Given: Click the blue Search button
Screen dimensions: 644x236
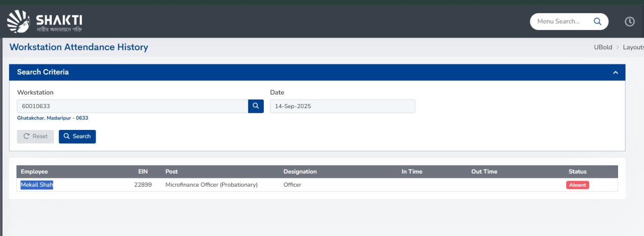Looking at the screenshot, I should pos(77,137).
